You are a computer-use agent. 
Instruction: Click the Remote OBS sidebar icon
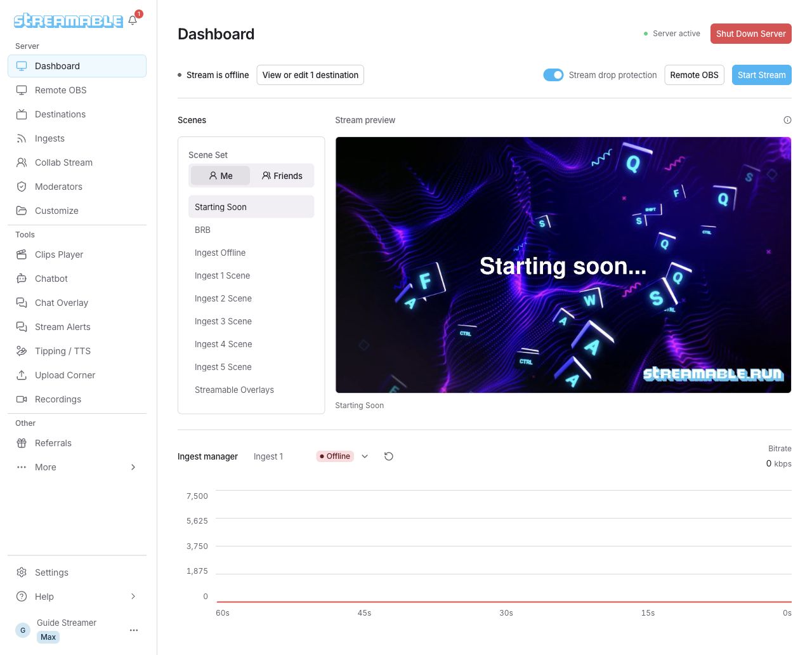coord(22,90)
